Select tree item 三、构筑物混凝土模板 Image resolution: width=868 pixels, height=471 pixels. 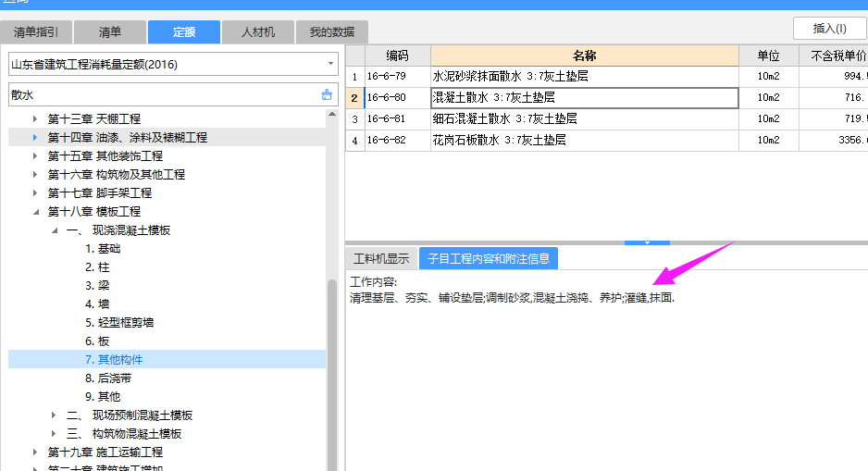[124, 433]
